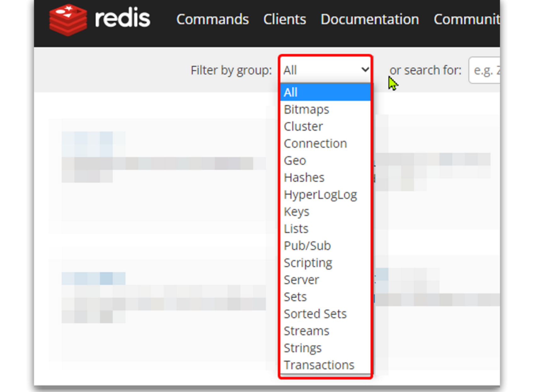This screenshot has width=545, height=392.
Task: Pick Lists in the dropdown
Action: (326, 229)
